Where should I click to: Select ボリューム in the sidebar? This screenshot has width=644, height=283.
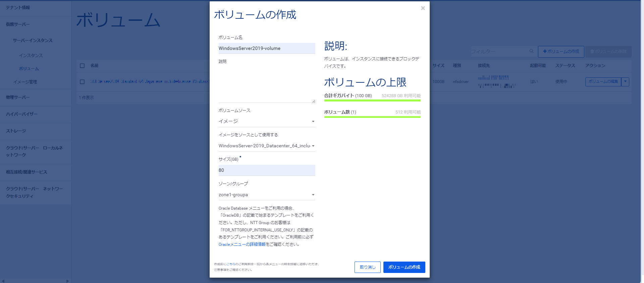coord(29,69)
